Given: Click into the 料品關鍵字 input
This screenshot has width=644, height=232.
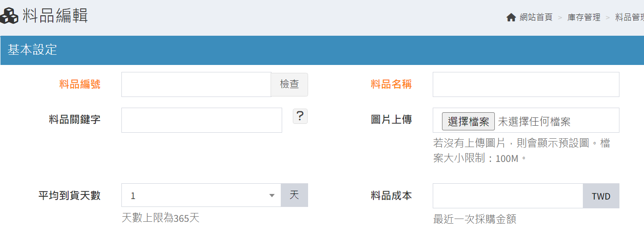Looking at the screenshot, I should pyautogui.click(x=202, y=120).
